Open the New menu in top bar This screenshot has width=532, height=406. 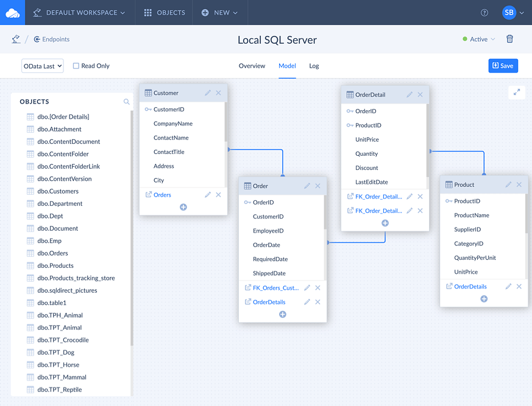click(x=219, y=13)
